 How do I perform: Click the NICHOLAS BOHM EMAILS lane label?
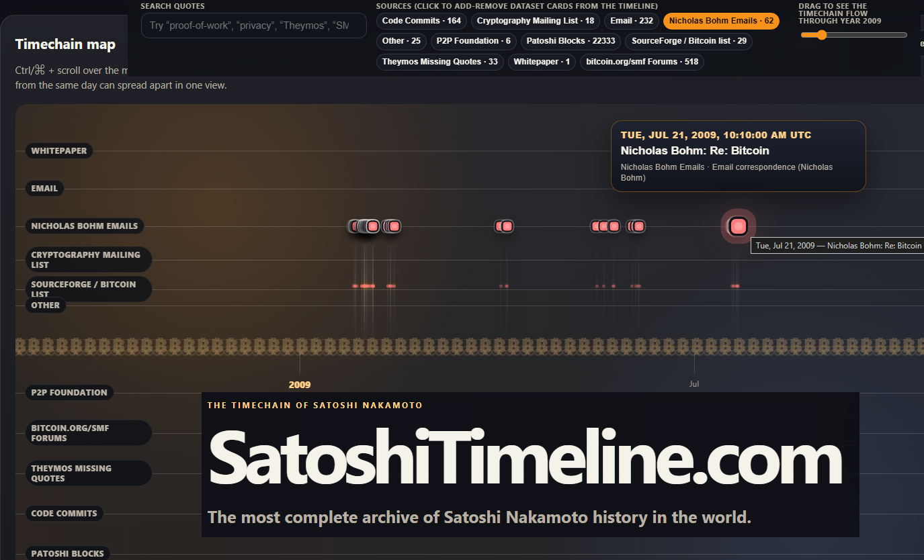(84, 226)
